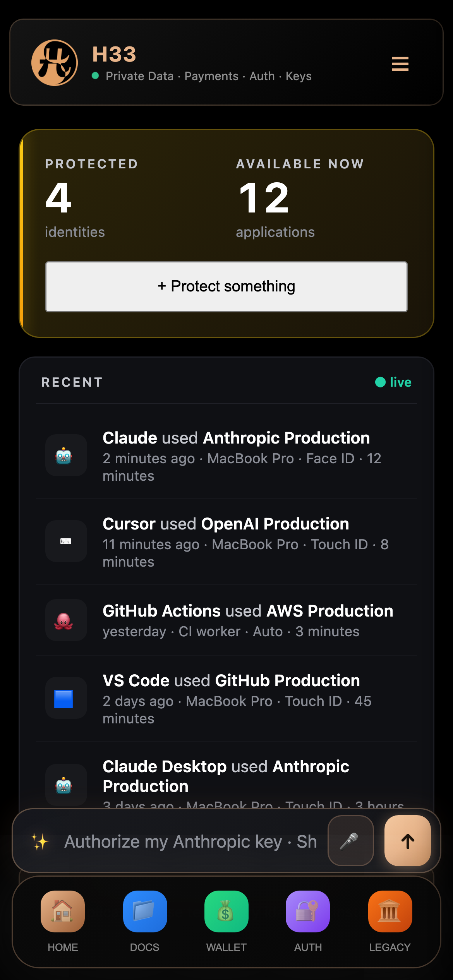This screenshot has width=453, height=980.
Task: Click the sparkle icon in prompt bar
Action: pyautogui.click(x=40, y=842)
